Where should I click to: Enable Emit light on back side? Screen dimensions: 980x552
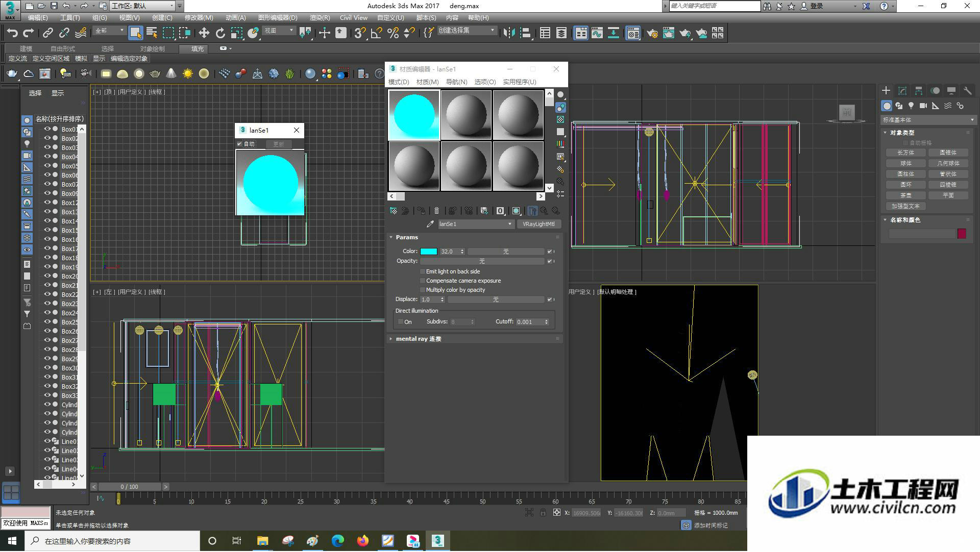(423, 272)
